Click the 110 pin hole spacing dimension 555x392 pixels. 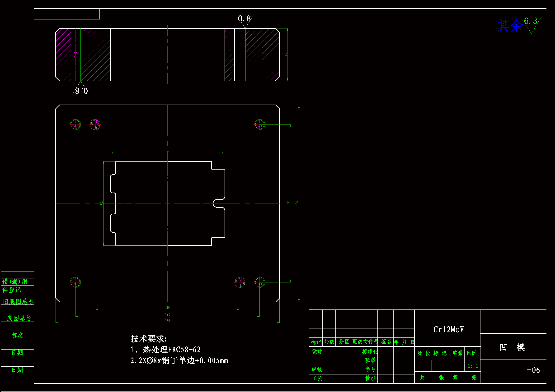pyautogui.click(x=168, y=308)
